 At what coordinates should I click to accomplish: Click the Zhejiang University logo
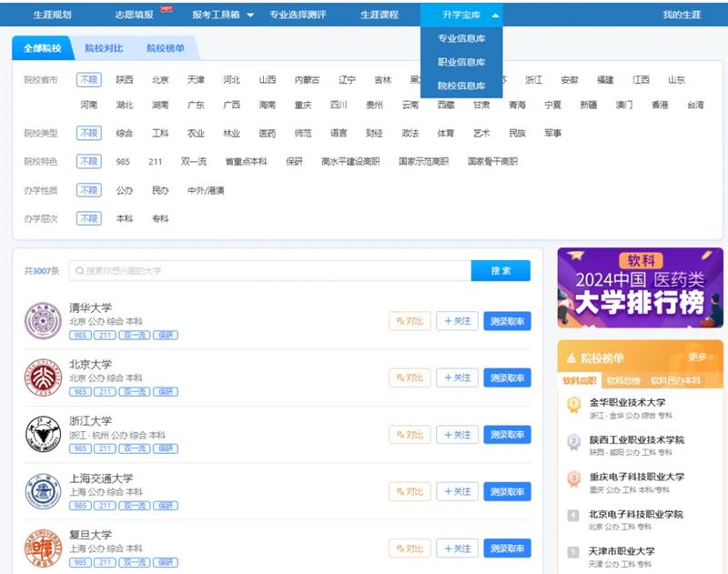(x=43, y=435)
